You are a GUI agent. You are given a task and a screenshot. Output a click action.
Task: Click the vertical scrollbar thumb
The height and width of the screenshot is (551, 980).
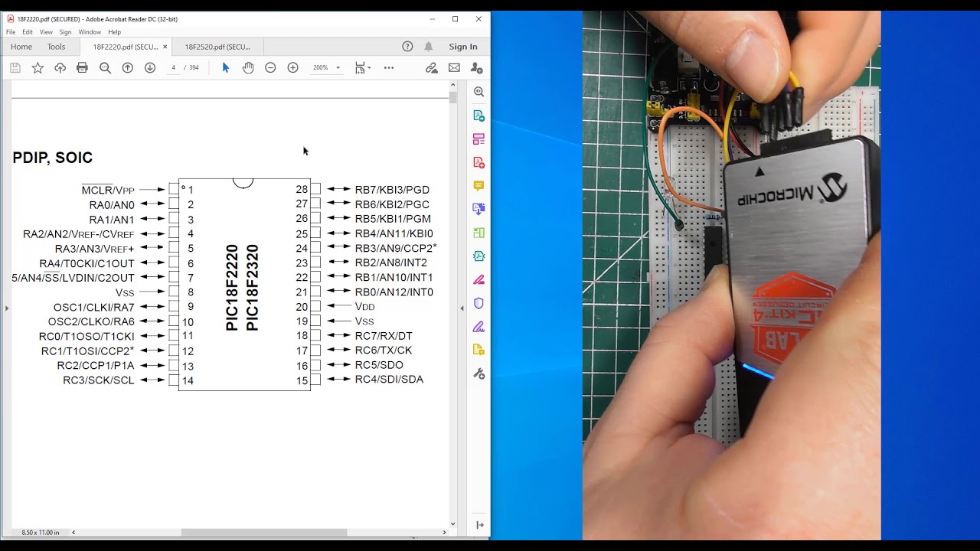point(453,98)
